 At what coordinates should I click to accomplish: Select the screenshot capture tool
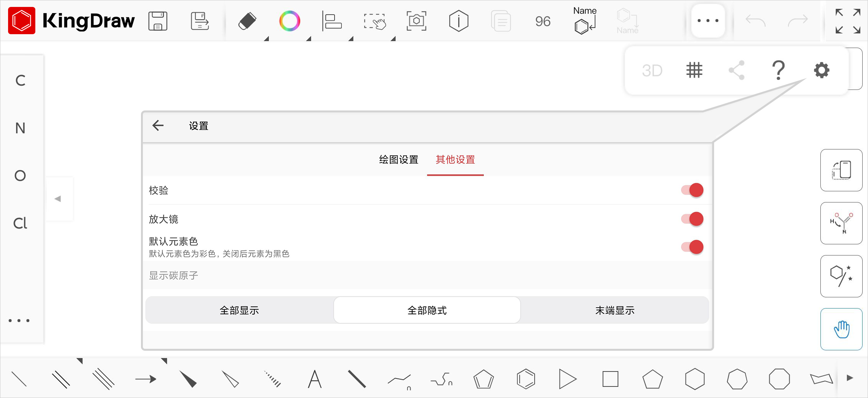coord(417,21)
